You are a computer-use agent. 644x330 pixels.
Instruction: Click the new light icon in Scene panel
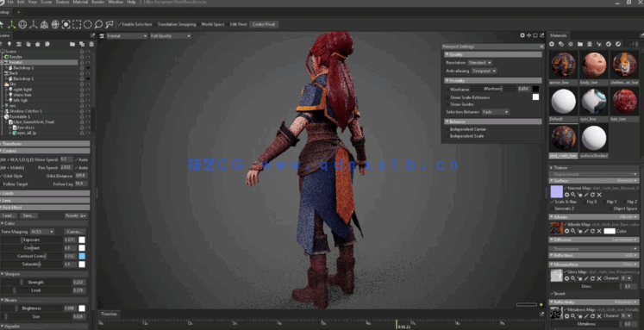click(x=9, y=44)
